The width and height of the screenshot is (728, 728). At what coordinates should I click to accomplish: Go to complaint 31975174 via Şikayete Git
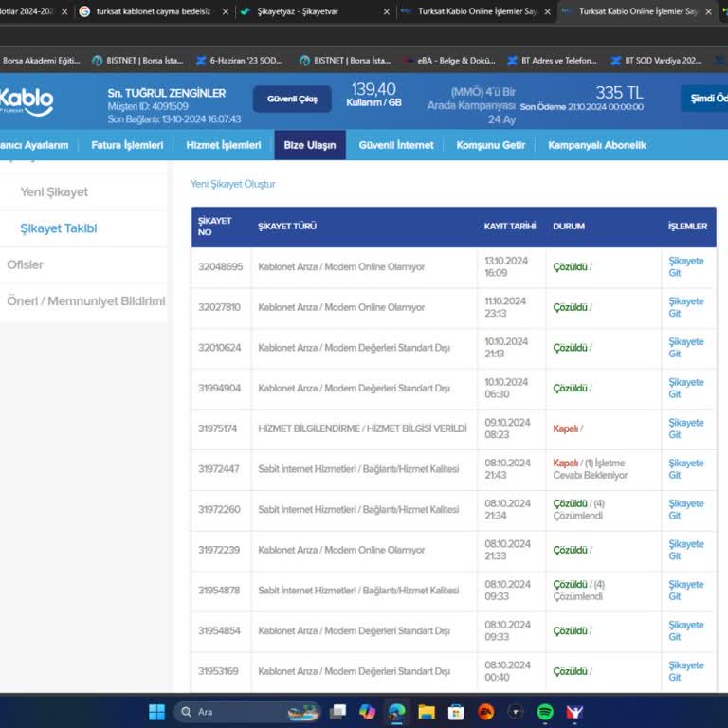tap(685, 428)
